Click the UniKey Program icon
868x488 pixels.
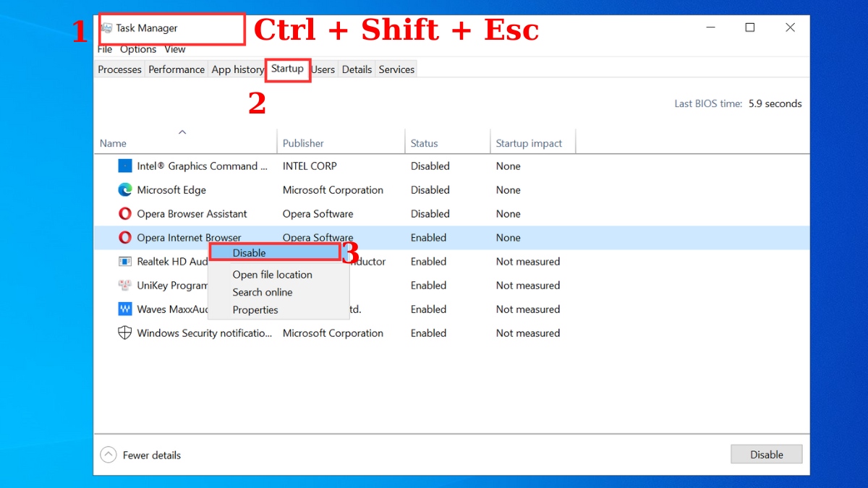tap(125, 285)
